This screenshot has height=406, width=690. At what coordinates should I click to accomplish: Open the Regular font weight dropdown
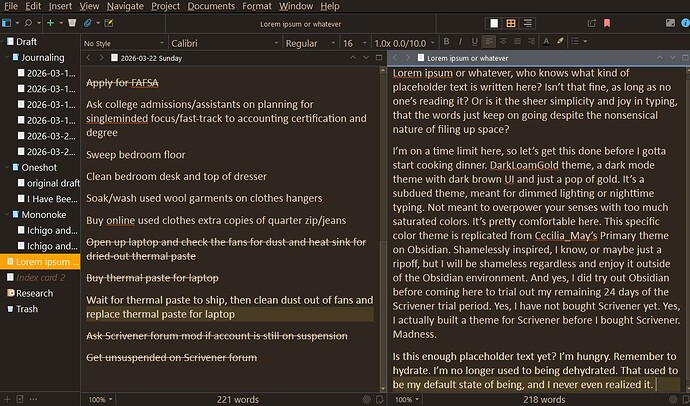(310, 43)
